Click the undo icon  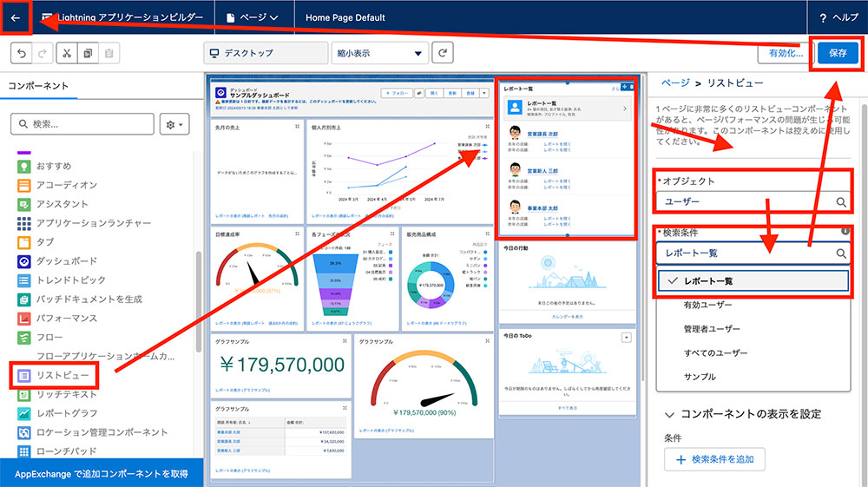click(x=22, y=53)
